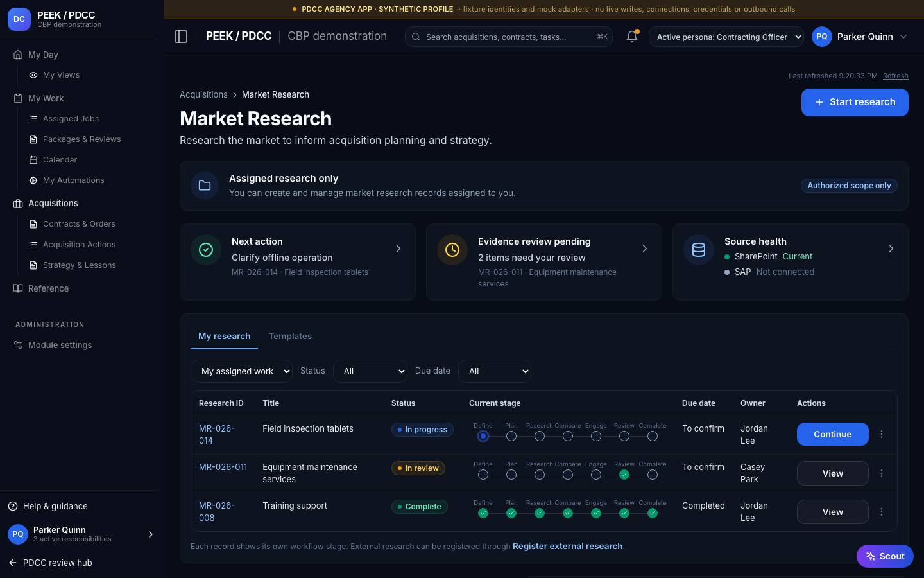The image size is (924, 578).
Task: Select Research stage for Field inspection tablets
Action: tap(540, 436)
